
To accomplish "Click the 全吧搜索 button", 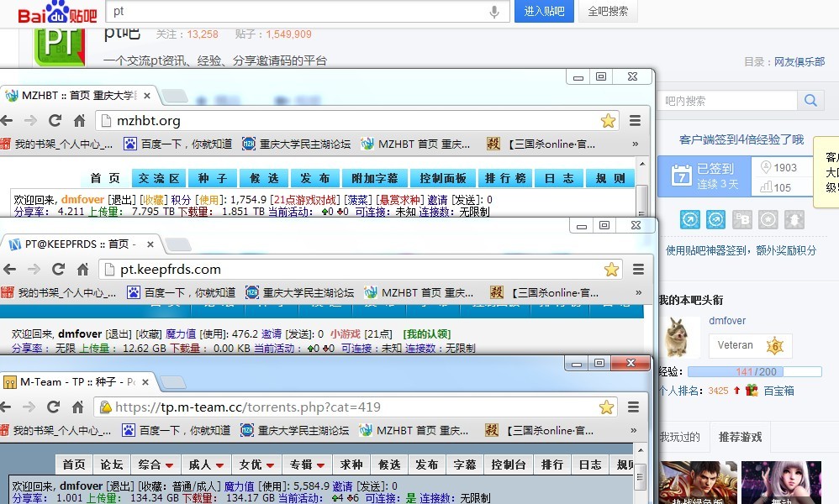I will (x=608, y=11).
